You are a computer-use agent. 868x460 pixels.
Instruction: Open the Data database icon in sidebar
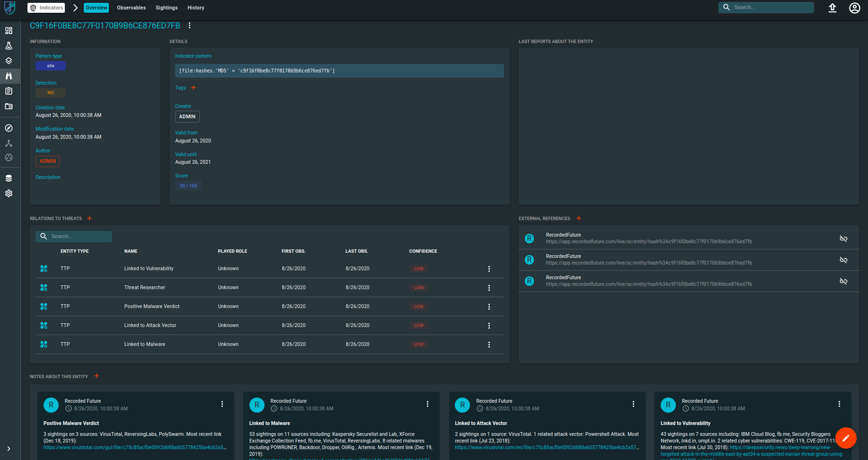click(9, 178)
